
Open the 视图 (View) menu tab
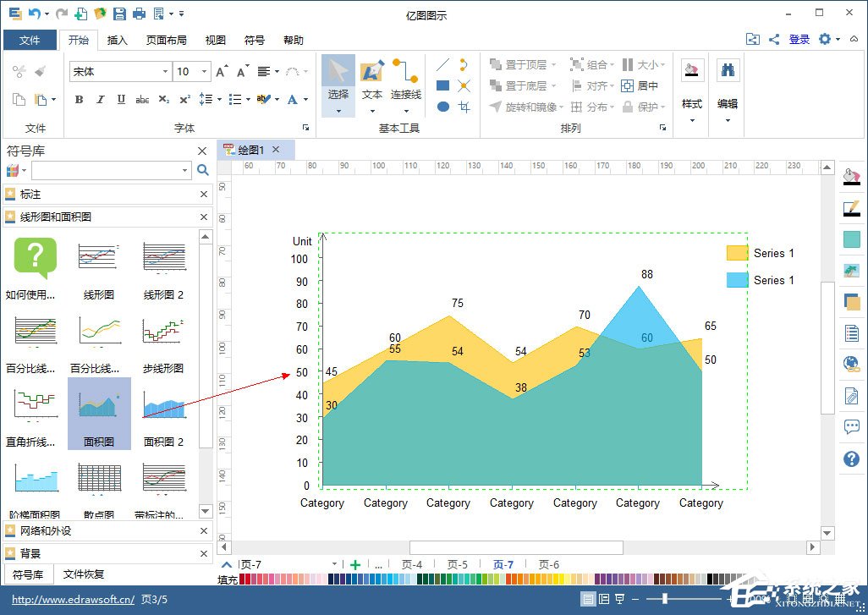(214, 40)
